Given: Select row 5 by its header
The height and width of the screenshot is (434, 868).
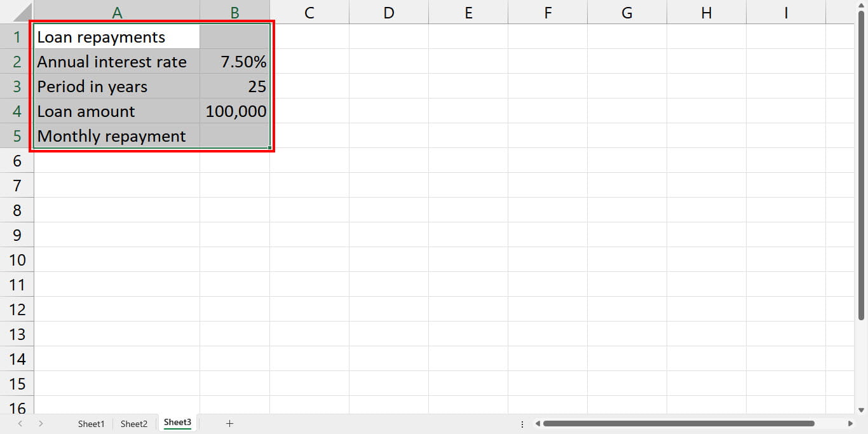Looking at the screenshot, I should tap(17, 135).
